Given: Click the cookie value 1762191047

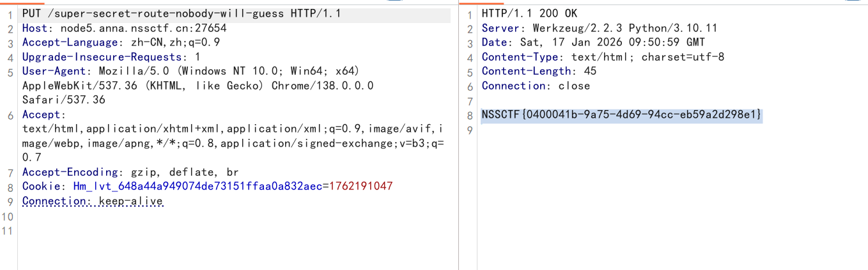Looking at the screenshot, I should (x=360, y=186).
